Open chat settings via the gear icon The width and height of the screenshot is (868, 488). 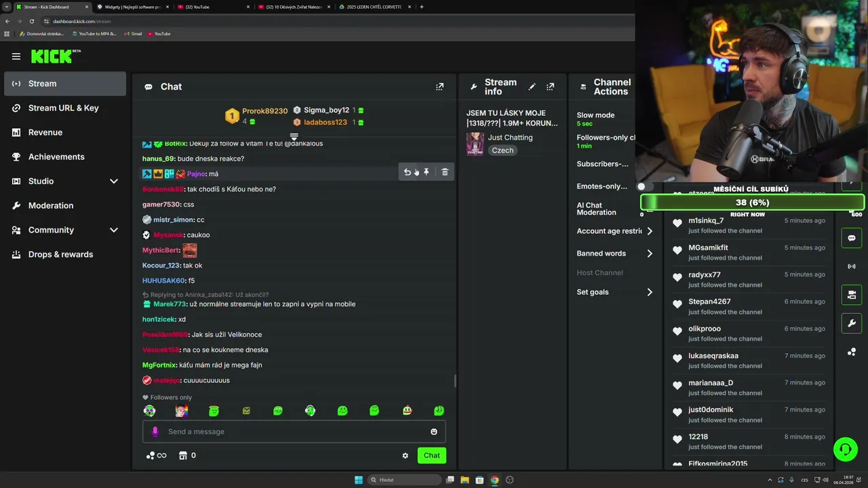click(x=406, y=455)
